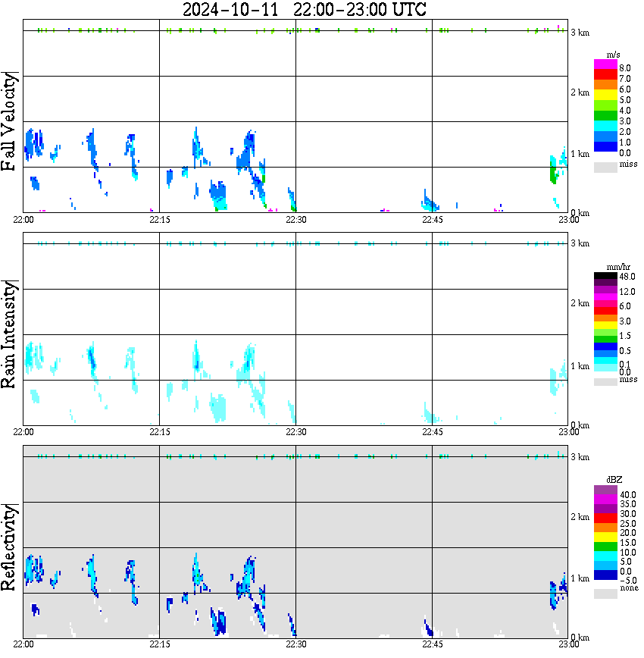Click the '22:30' label under Rain Intensity panel
The height and width of the screenshot is (658, 644).
(x=296, y=432)
